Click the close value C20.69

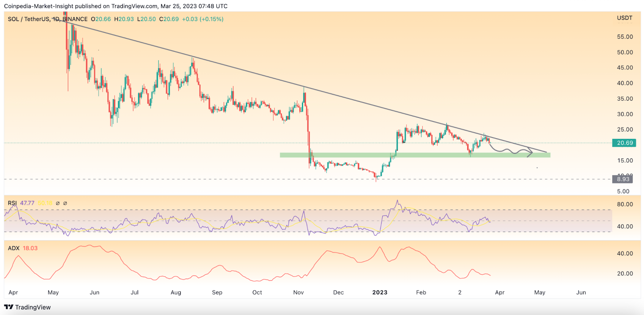169,19
